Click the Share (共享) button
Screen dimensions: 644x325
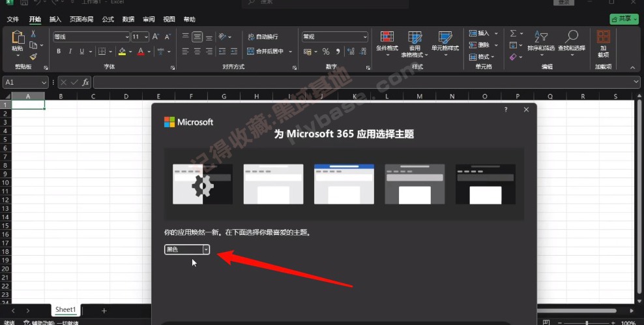(x=624, y=19)
